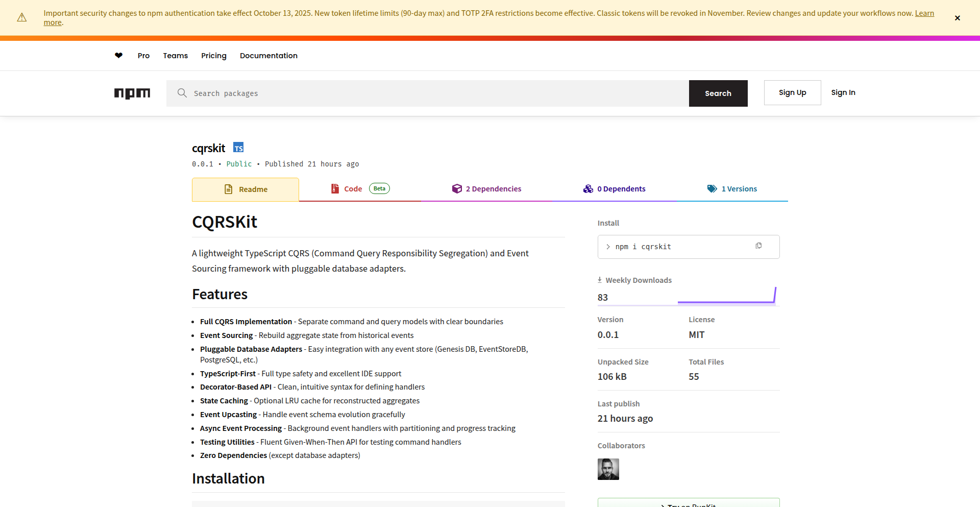
Task: Click the magnifying glass search icon
Action: point(182,93)
